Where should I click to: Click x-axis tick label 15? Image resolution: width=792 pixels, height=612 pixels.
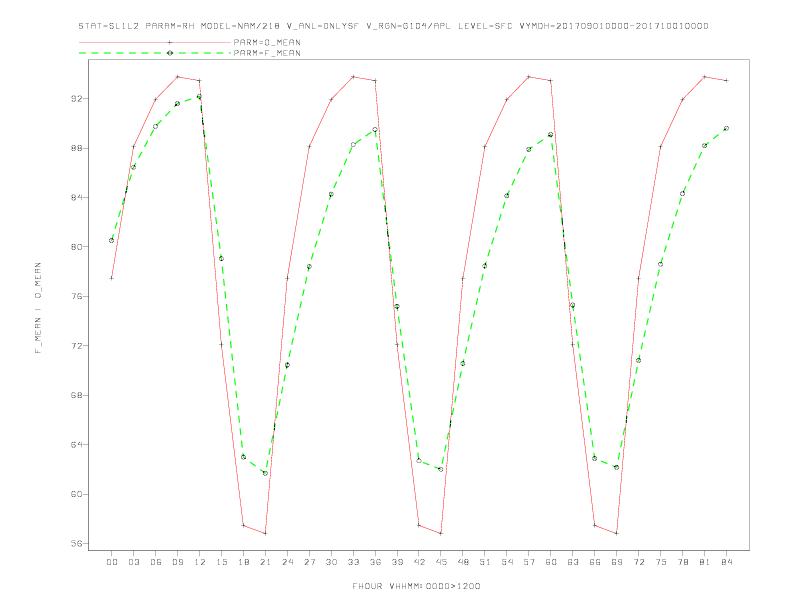tap(221, 562)
